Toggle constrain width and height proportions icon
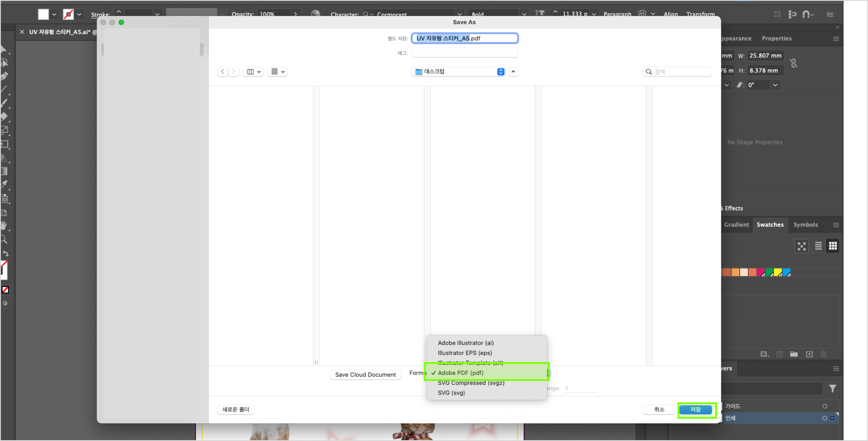The image size is (868, 441). click(x=794, y=63)
